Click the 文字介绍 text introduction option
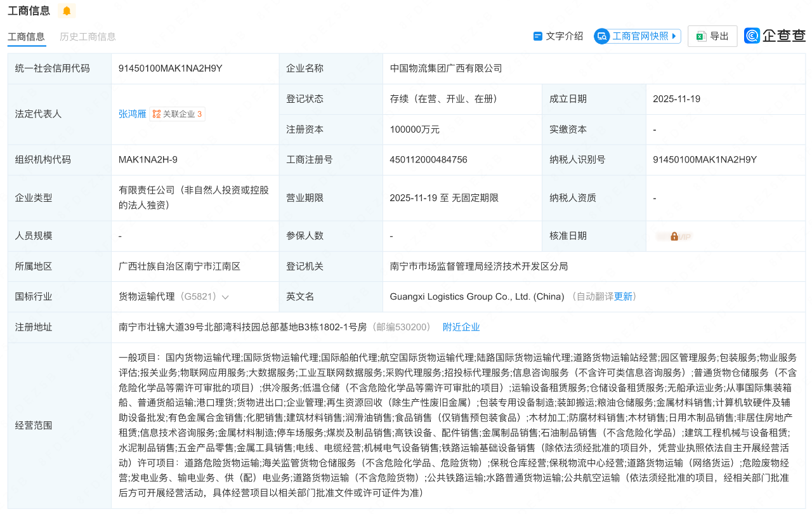This screenshot has height=514, width=812. point(562,36)
